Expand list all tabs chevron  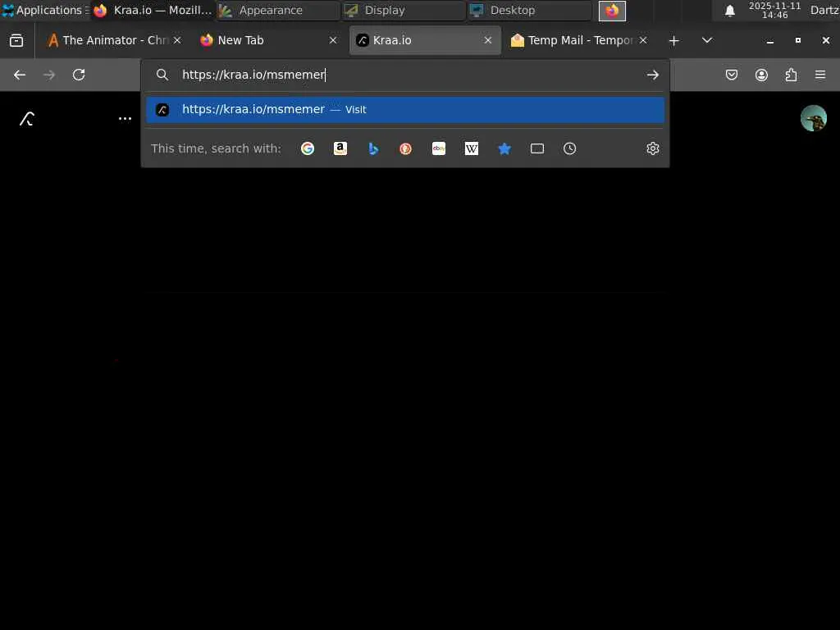pos(707,40)
